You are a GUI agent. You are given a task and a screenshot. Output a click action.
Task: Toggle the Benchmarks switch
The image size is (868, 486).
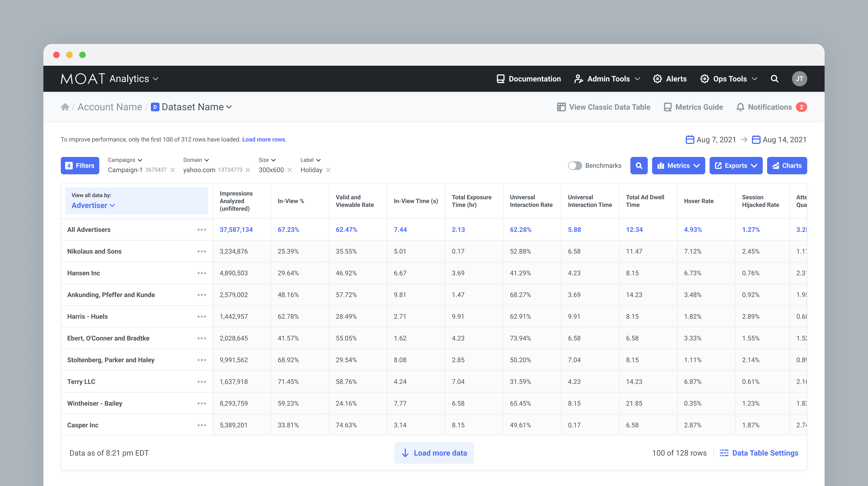click(575, 166)
